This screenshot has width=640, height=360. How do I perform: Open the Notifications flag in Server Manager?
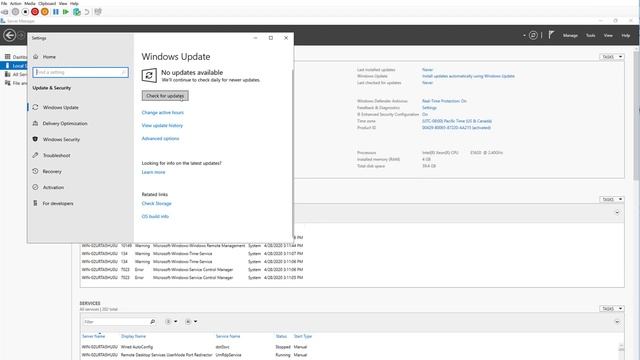551,35
